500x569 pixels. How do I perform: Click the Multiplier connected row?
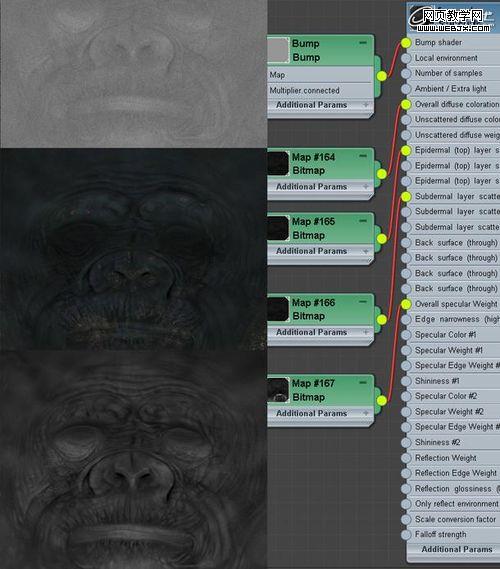[x=320, y=90]
